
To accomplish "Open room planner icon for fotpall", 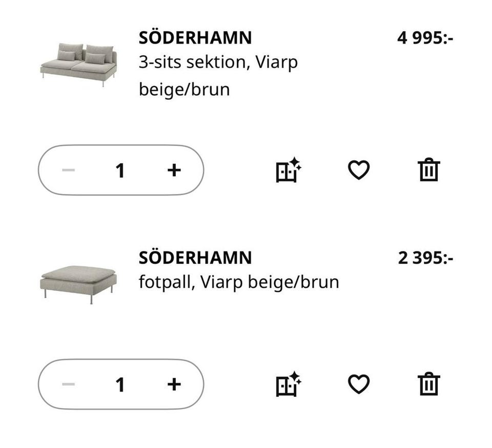I will (289, 384).
